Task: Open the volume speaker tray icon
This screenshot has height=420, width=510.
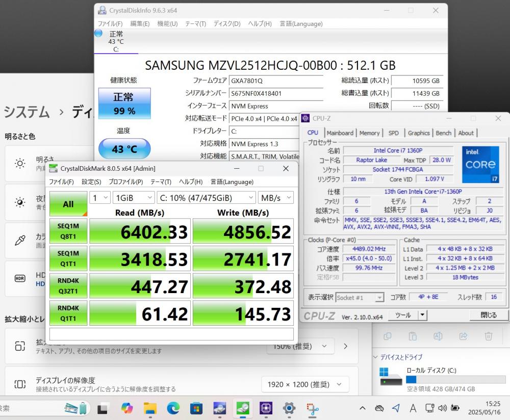Action: click(442, 408)
